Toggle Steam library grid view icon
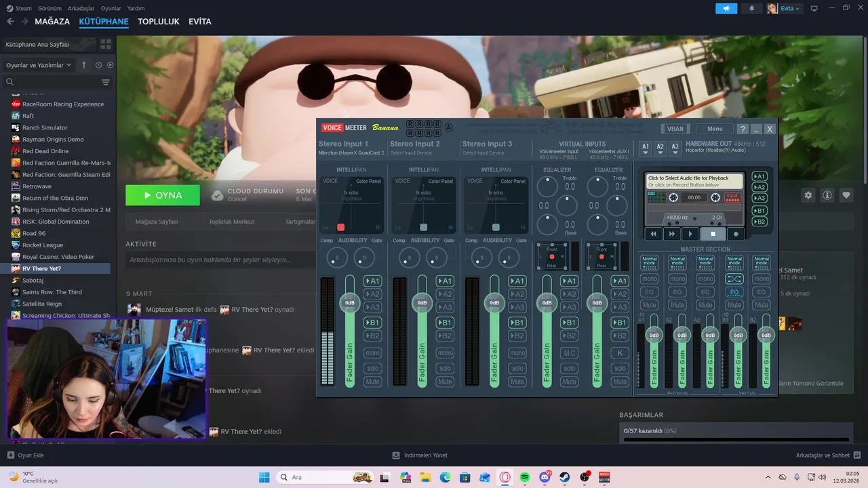 pos(106,44)
